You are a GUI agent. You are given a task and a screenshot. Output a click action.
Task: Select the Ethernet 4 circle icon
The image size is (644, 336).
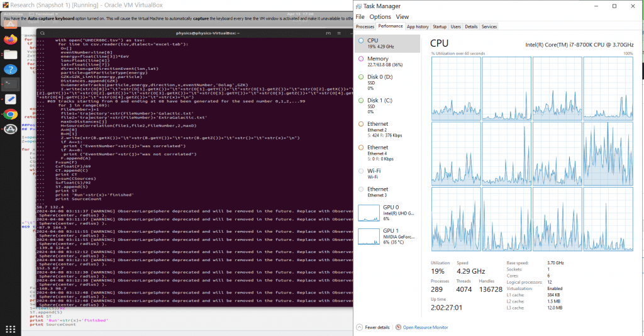coord(361,147)
